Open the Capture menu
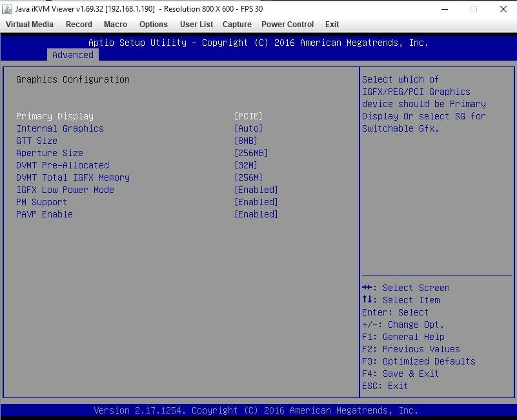The height and width of the screenshot is (420, 517). click(x=237, y=25)
